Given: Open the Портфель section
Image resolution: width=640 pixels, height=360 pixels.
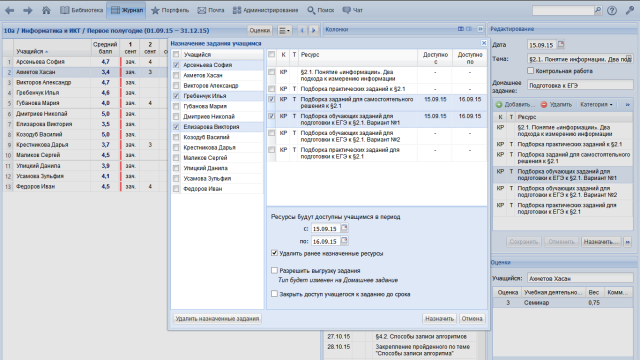Looking at the screenshot, I should 170,10.
